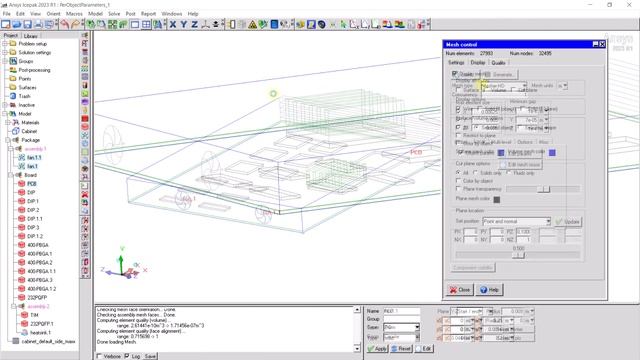Screen dimensions: 640x360
Task: Click the Open project toolbar icon
Action: point(17,24)
